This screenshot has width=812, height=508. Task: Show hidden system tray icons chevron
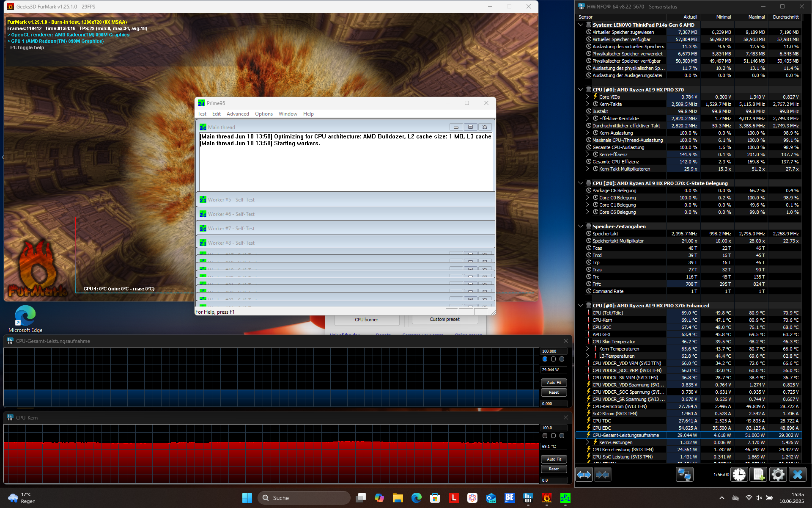pyautogui.click(x=722, y=498)
